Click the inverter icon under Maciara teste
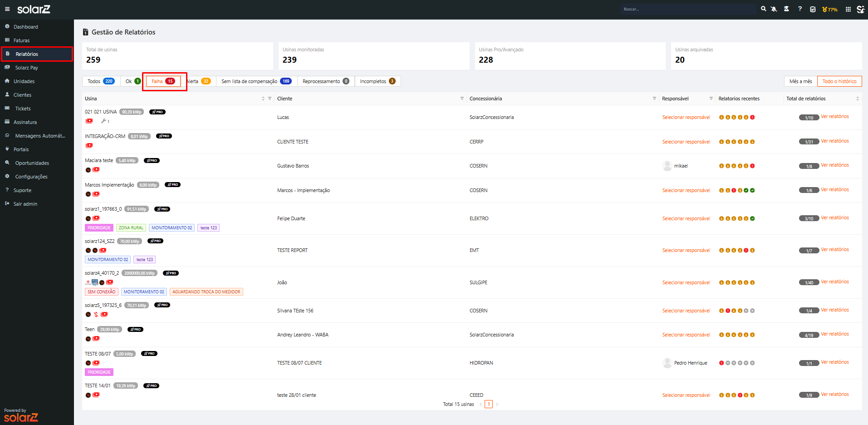Screen dimensions: 868x425 click(88, 170)
